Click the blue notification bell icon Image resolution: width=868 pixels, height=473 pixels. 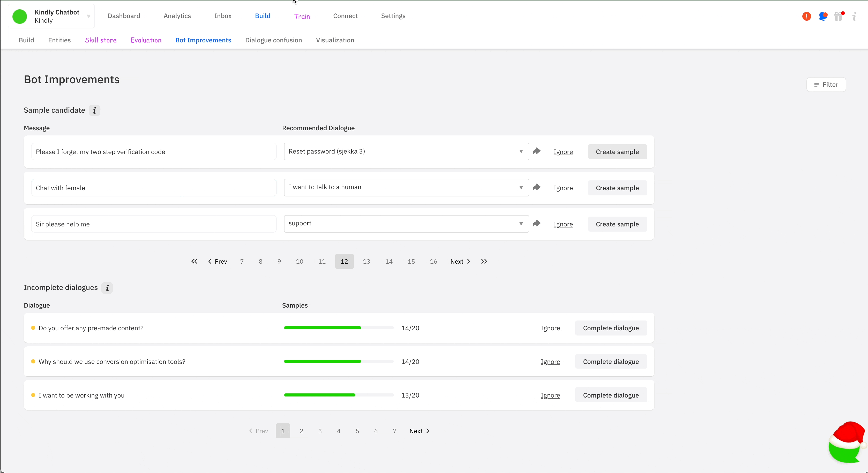[823, 16]
